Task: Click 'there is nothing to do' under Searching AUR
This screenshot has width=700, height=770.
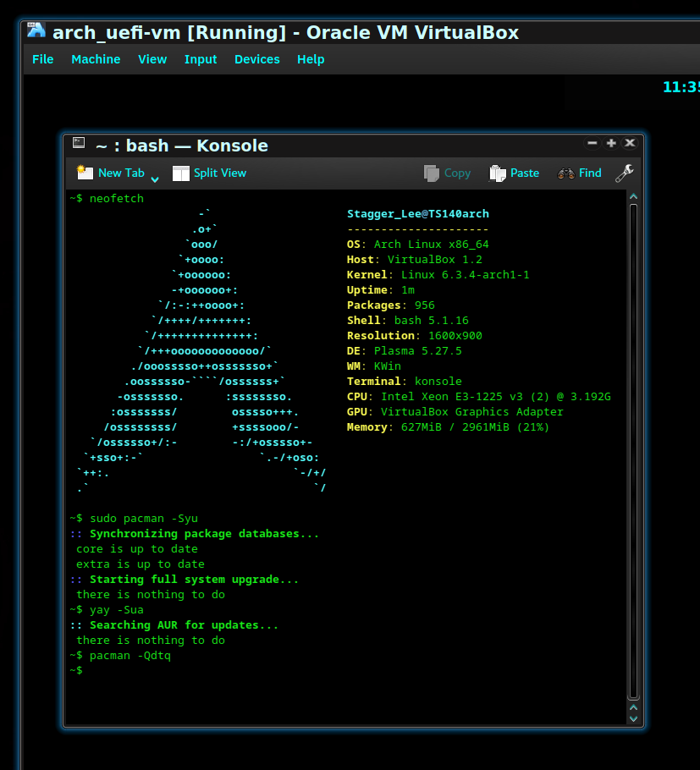Action: pos(151,641)
